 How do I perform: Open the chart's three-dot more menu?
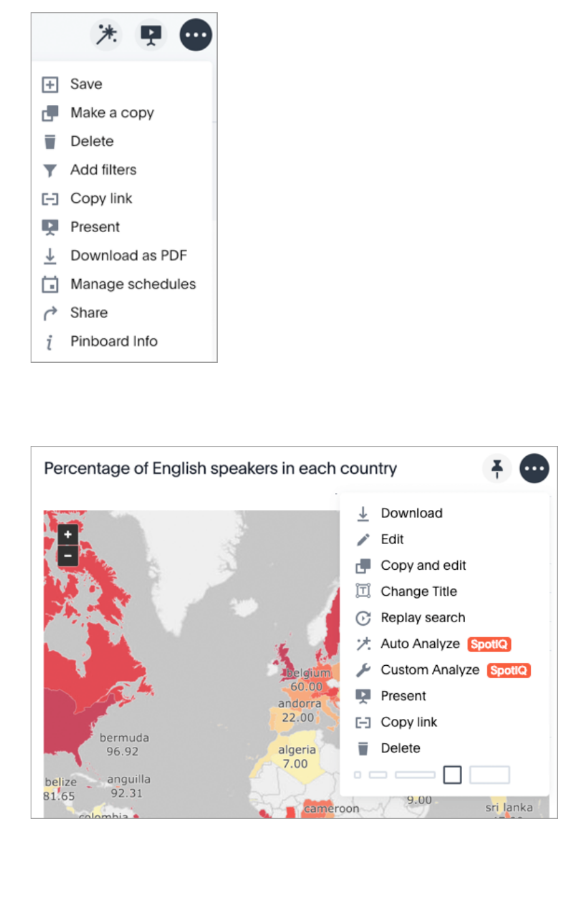(535, 468)
